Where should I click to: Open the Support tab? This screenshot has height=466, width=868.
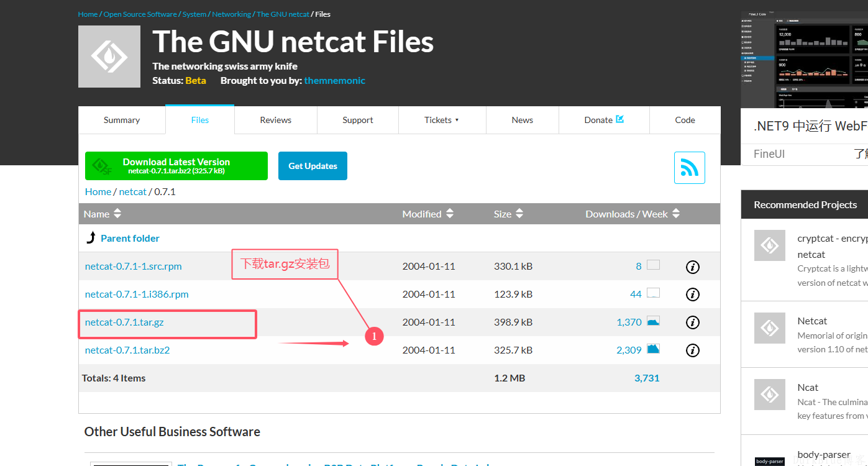358,120
